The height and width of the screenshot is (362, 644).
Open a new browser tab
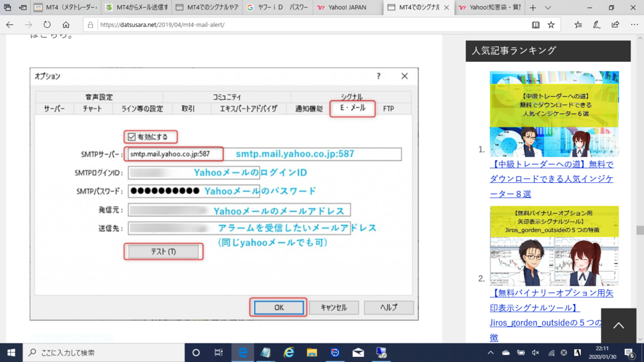coord(532,8)
